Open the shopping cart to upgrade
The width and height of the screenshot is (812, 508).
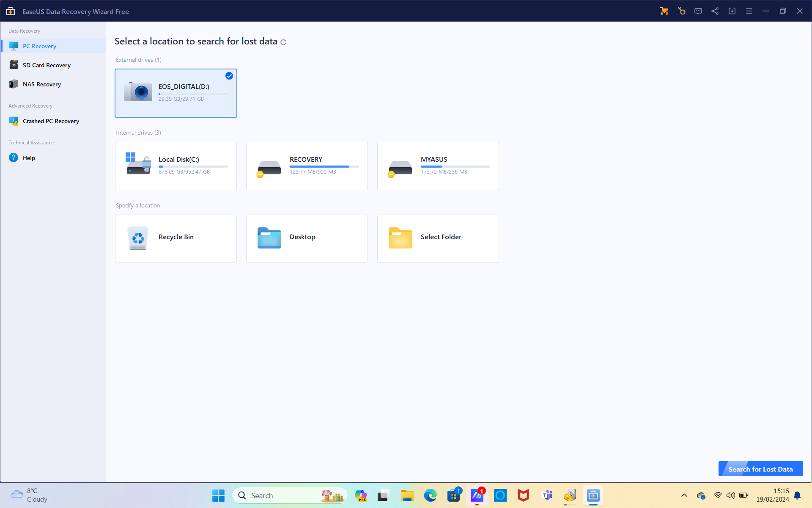click(664, 11)
